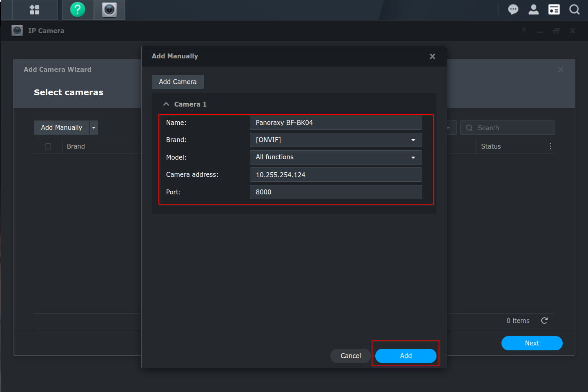Refresh the camera list

[544, 321]
